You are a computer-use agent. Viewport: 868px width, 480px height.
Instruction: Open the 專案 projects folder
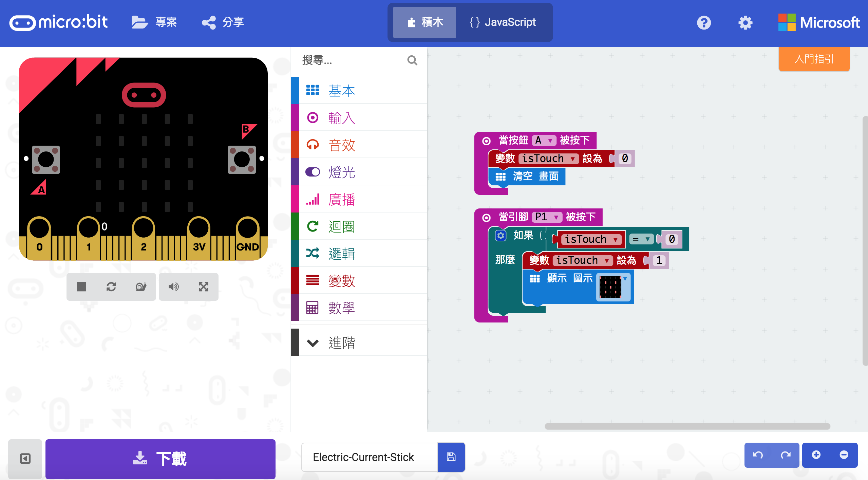tap(154, 22)
